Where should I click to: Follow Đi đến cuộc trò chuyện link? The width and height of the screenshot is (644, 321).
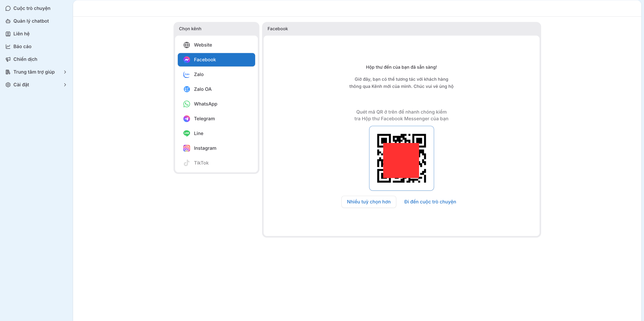(x=430, y=202)
